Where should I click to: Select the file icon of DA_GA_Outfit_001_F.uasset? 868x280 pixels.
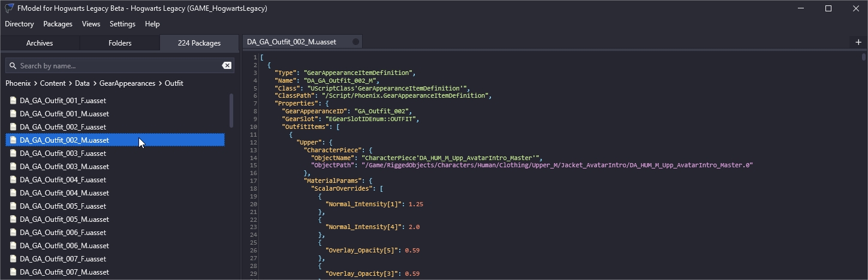[13, 101]
